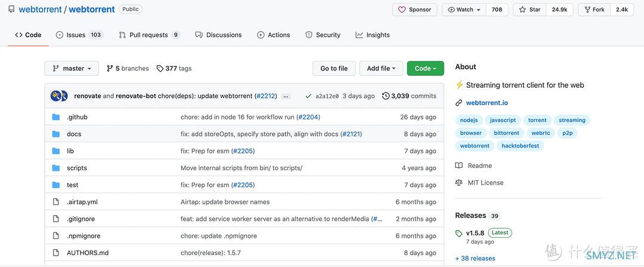Click the lightning bolt emoji in About

pyautogui.click(x=459, y=85)
